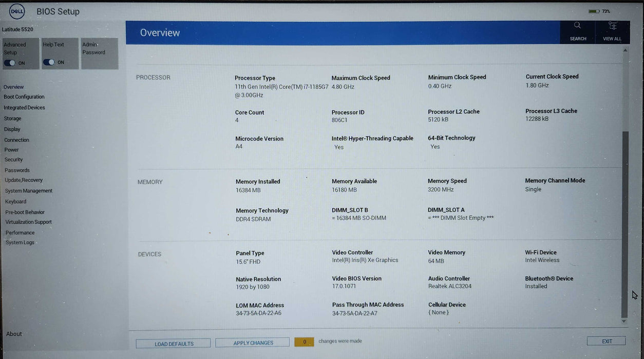Viewport: 644px width, 359px height.
Task: Select Overview in the sidebar
Action: (x=14, y=87)
